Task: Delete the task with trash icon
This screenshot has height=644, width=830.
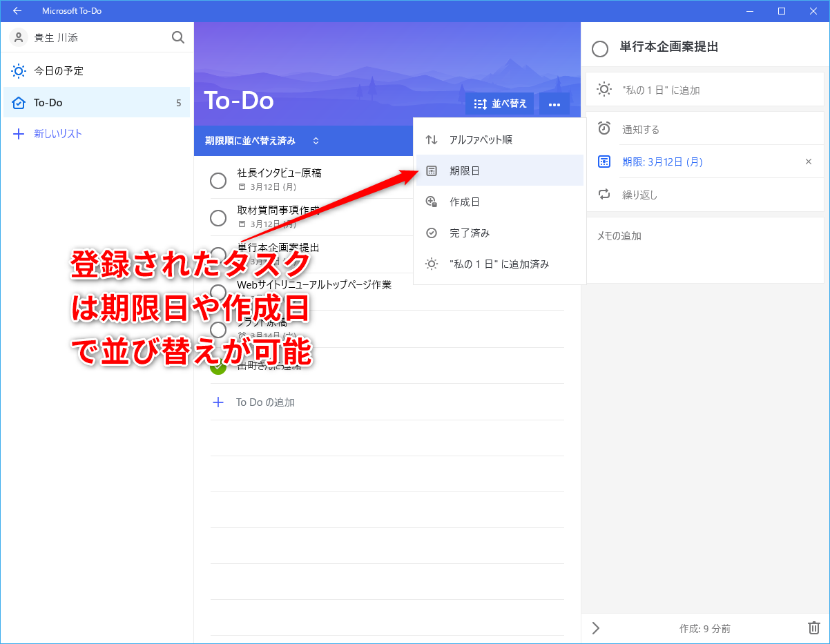Action: [x=814, y=628]
